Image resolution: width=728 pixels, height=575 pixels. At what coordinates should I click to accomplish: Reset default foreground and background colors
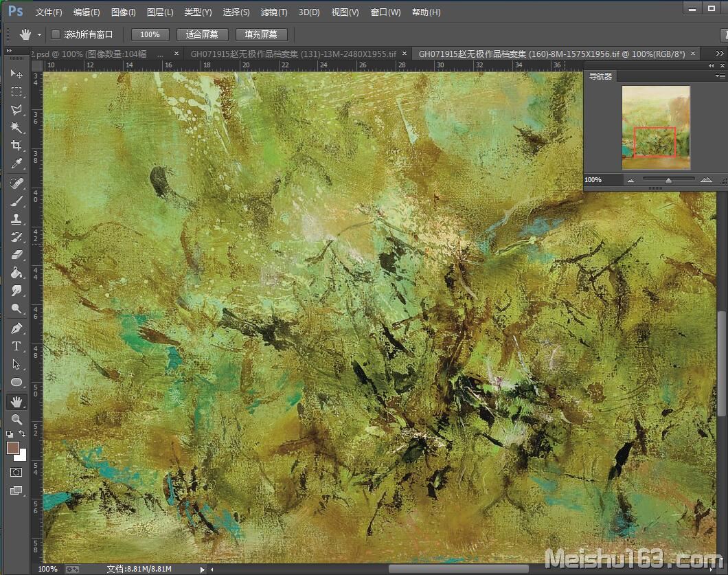10,434
